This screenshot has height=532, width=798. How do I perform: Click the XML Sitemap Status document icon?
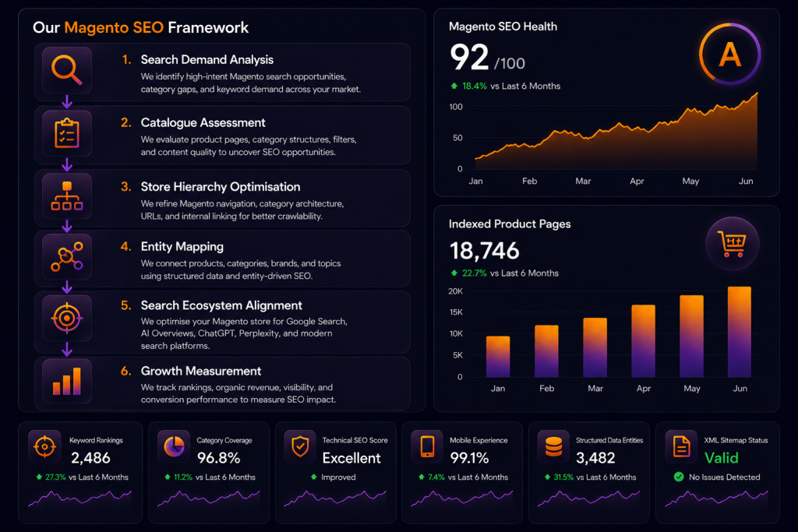pyautogui.click(x=681, y=446)
